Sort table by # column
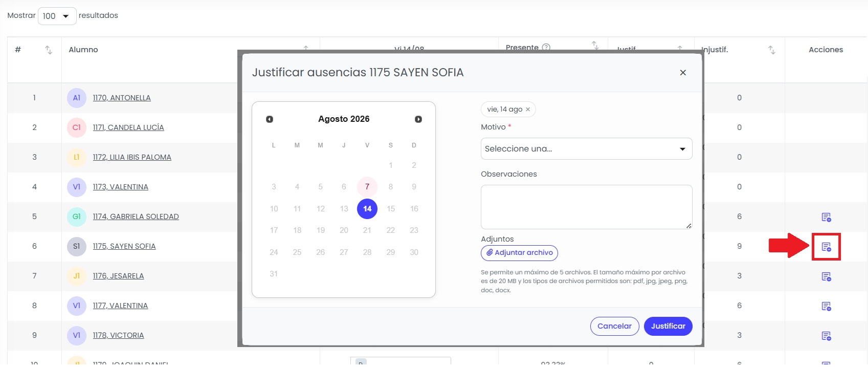 pyautogui.click(x=49, y=50)
